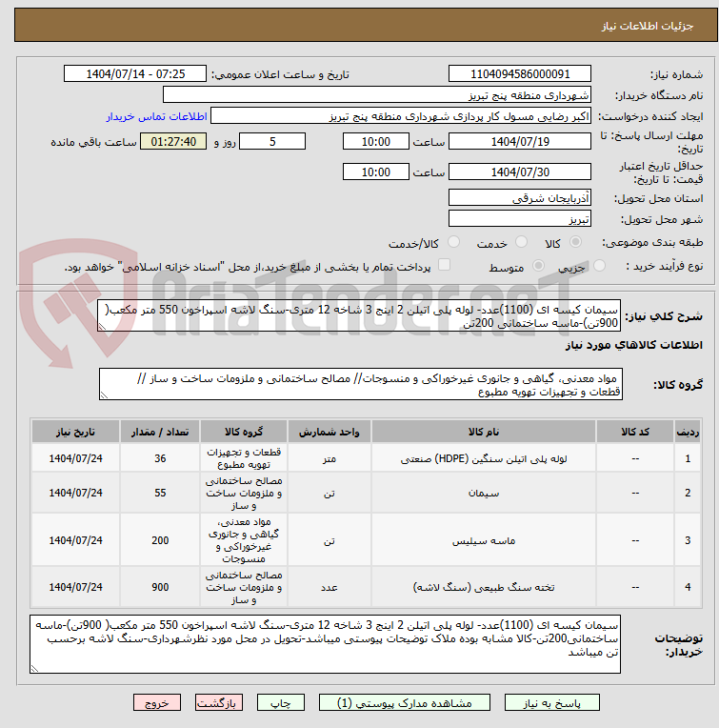Click the اطلاعات کالاهای مورد نیاز heading

click(x=633, y=345)
